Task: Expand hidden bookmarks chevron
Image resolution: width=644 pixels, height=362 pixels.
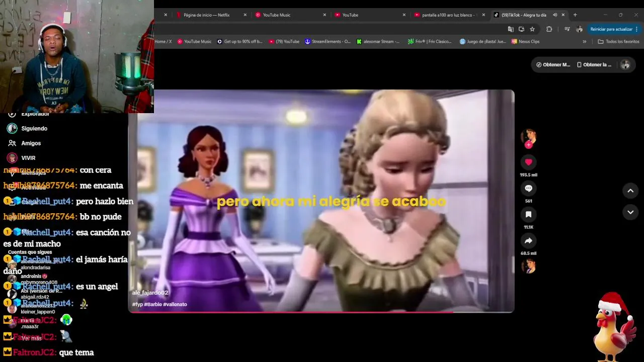Action: click(x=584, y=42)
